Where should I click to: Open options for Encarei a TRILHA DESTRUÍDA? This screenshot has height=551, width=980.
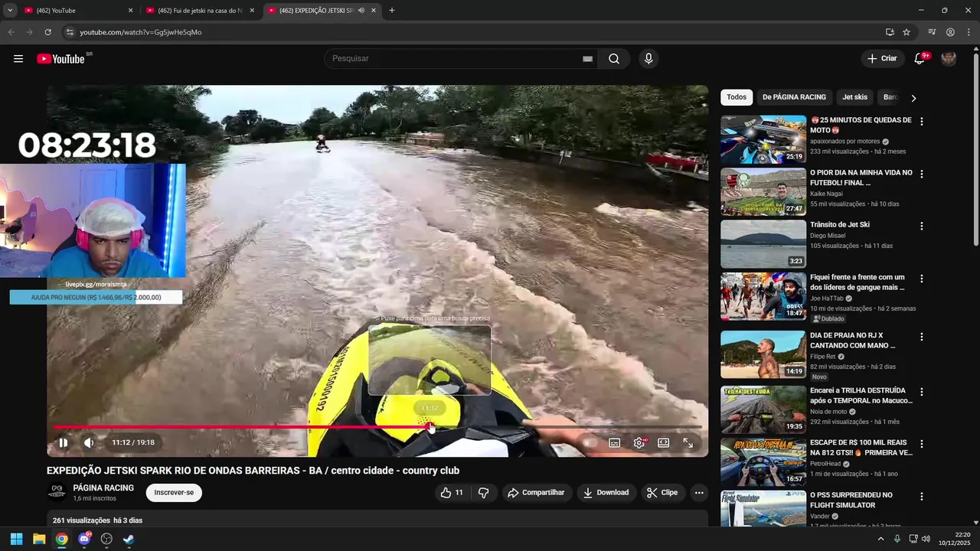(922, 392)
